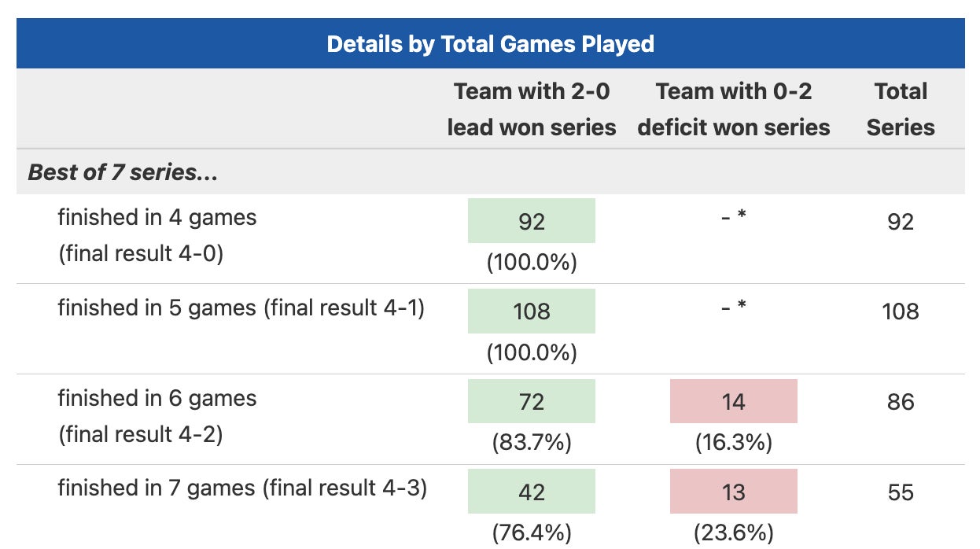Image resolution: width=980 pixels, height=549 pixels.
Task: Select the "finished in 4 games" row label
Action: click(x=157, y=217)
